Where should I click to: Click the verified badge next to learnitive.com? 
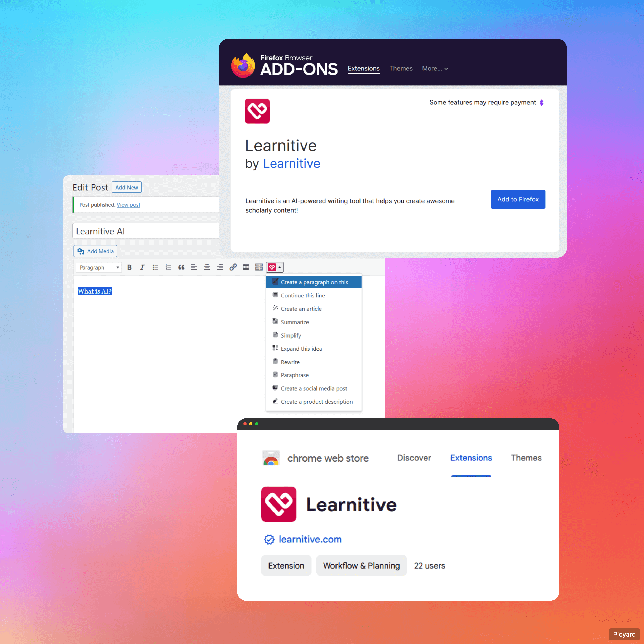[269, 539]
